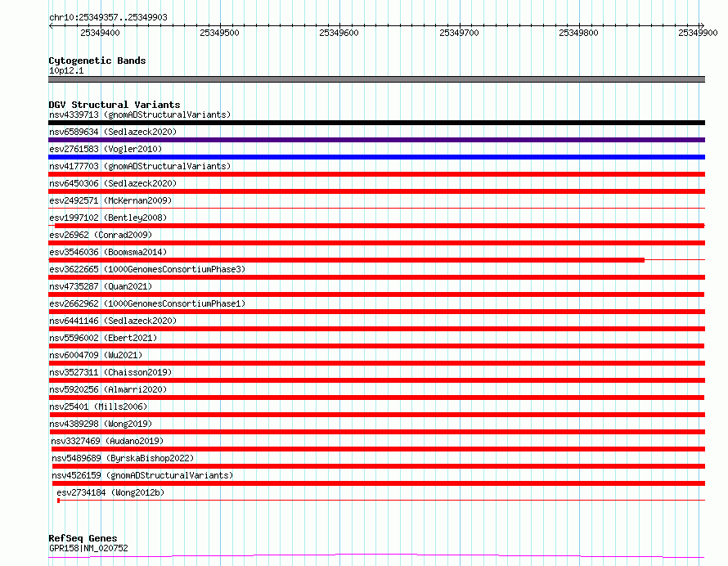Image resolution: width=728 pixels, height=566 pixels.
Task: Select variant nsv4339713 (gnomADStructuralVariants) label
Action: (140, 115)
